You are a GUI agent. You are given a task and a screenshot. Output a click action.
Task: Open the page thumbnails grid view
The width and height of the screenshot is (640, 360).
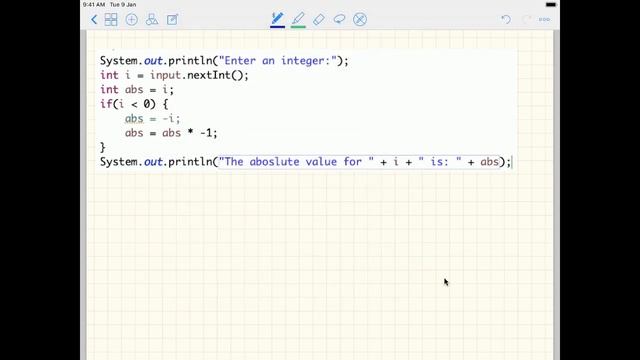111,20
